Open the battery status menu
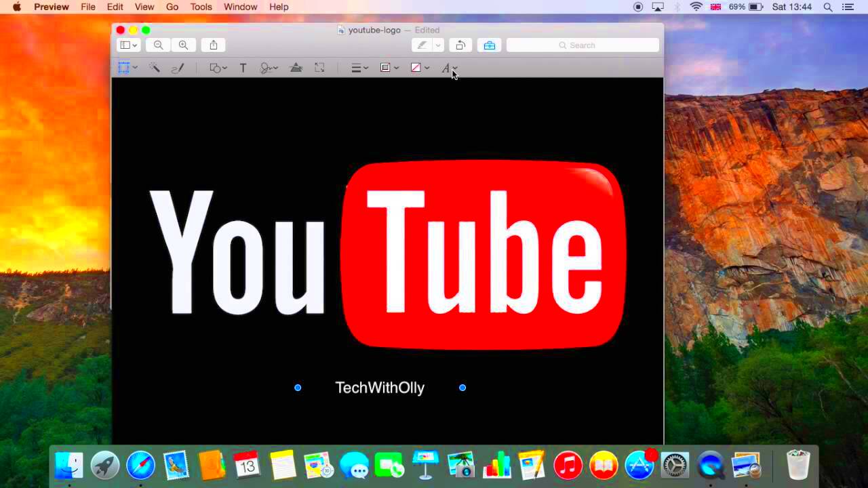 click(x=746, y=7)
